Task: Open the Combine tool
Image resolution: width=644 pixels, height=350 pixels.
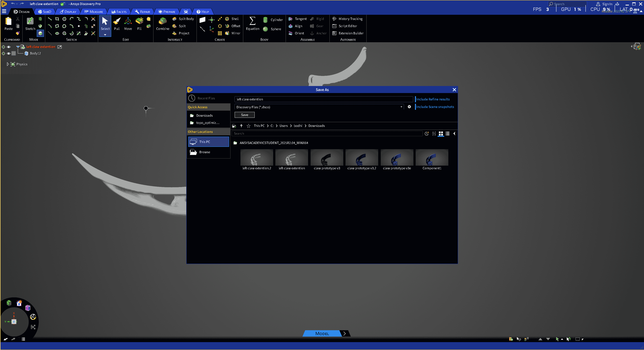Action: pos(162,23)
